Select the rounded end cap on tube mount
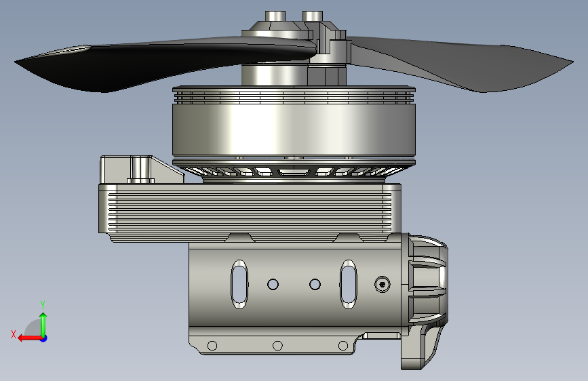 point(427,279)
